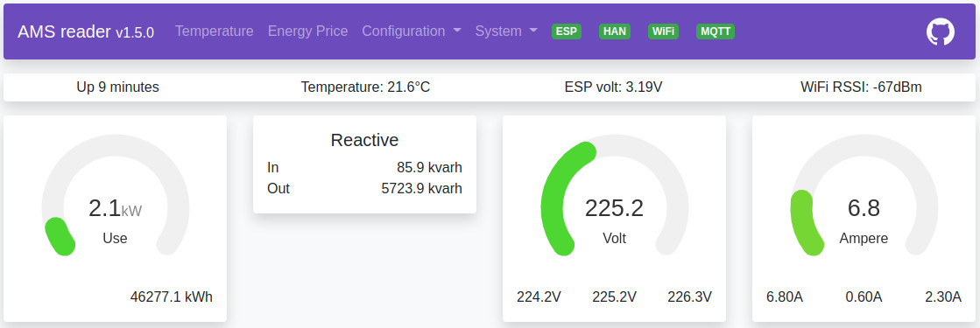Image resolution: width=980 pixels, height=328 pixels.
Task: Select the 'ESP volt: 3.19V' status text
Action: [x=613, y=87]
